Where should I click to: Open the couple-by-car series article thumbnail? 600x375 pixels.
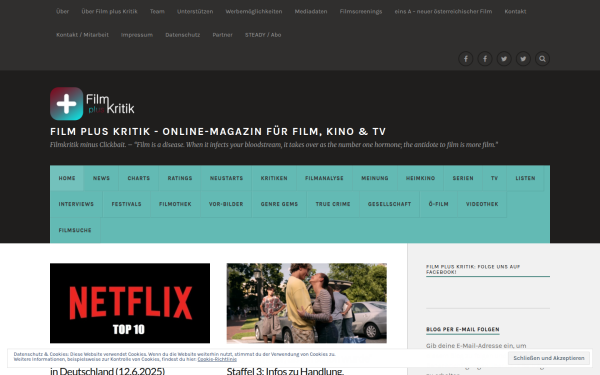(307, 303)
